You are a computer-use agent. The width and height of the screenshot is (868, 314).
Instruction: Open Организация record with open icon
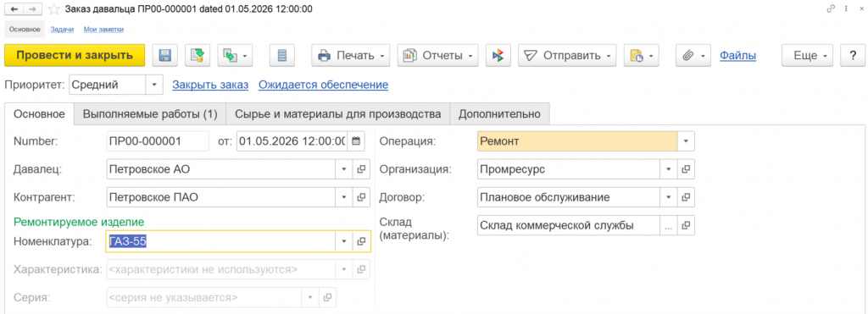(686, 169)
